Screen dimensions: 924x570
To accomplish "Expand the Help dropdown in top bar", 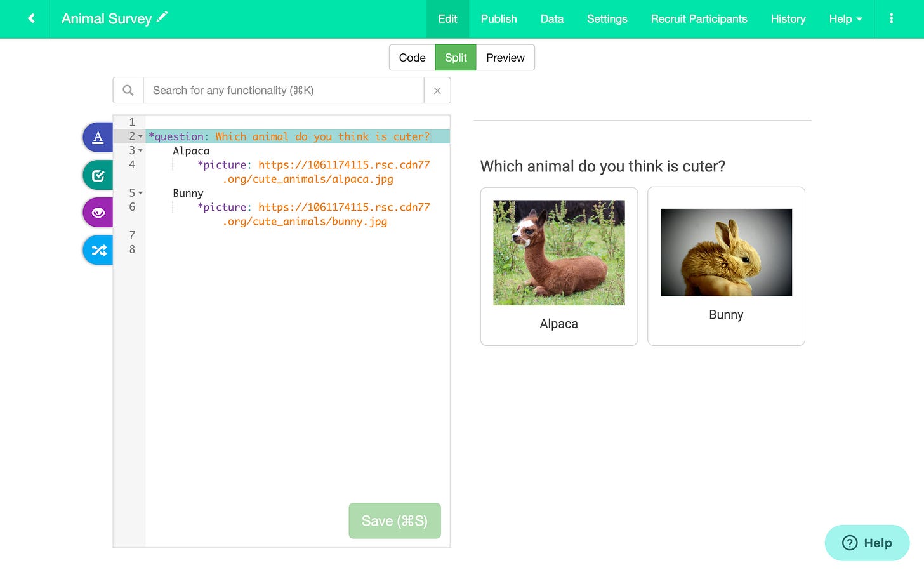I will tap(845, 19).
